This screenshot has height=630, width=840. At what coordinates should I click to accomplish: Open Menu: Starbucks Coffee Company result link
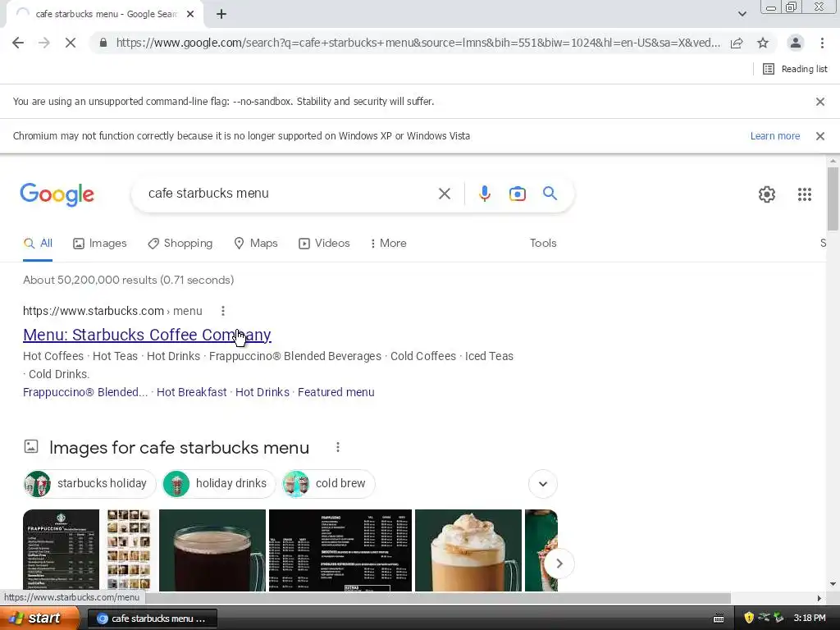(x=147, y=335)
